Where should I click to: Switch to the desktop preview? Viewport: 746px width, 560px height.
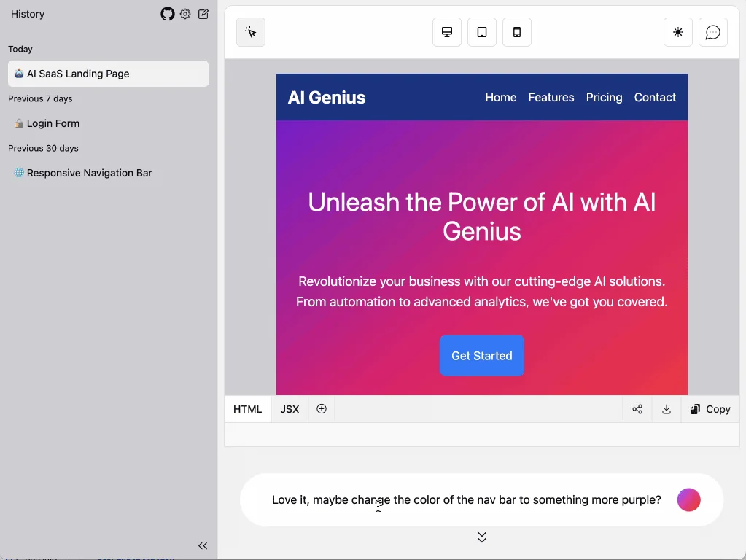(446, 32)
